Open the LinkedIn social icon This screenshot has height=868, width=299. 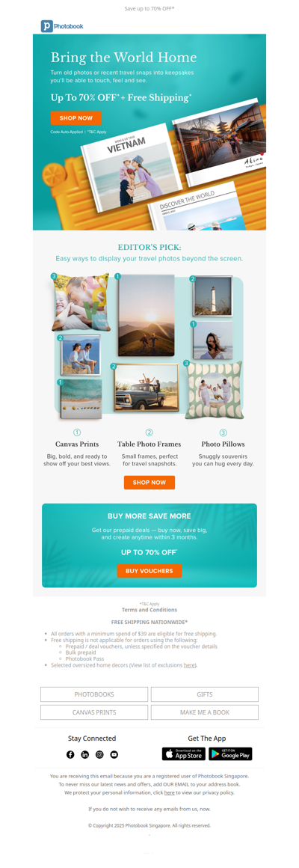[85, 754]
